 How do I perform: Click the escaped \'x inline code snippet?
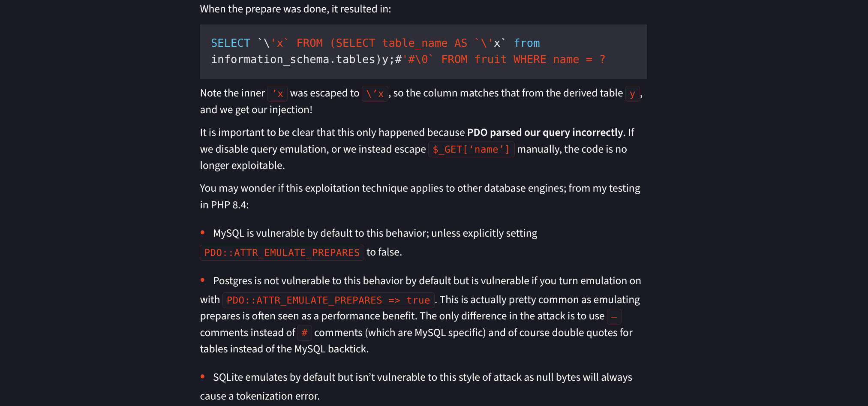[x=375, y=93]
